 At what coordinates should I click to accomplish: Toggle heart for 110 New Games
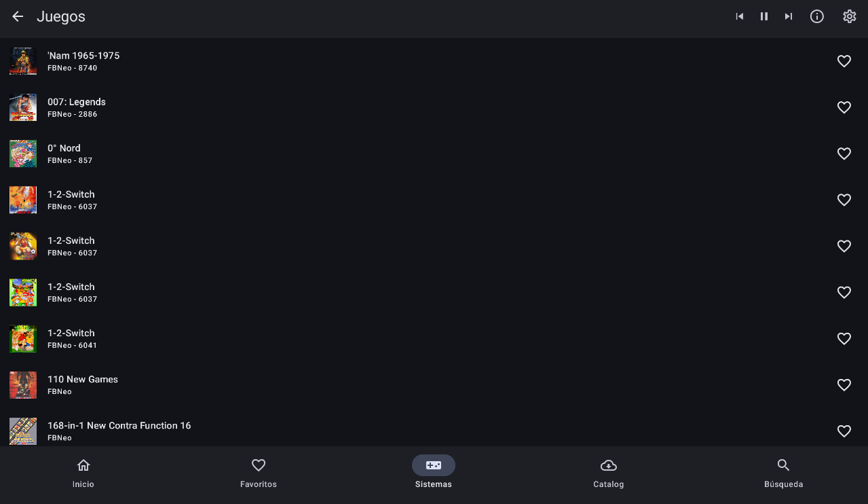click(x=844, y=385)
